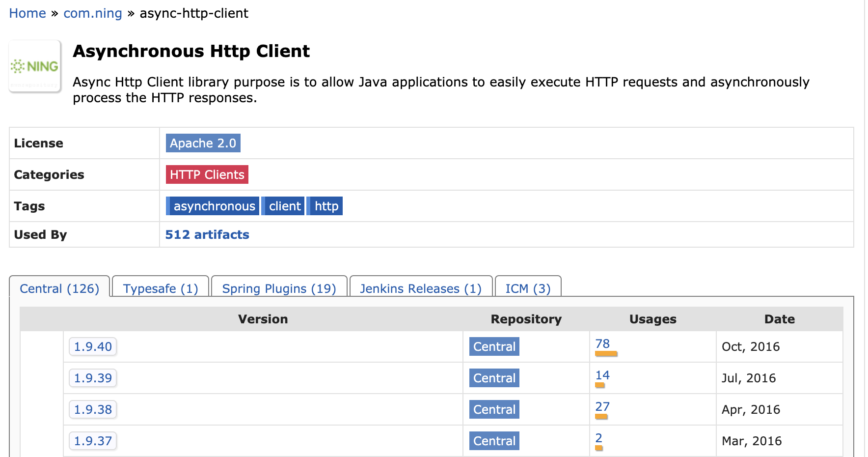The image size is (868, 457).
Task: Select the asynchronous tag
Action: pos(214,206)
